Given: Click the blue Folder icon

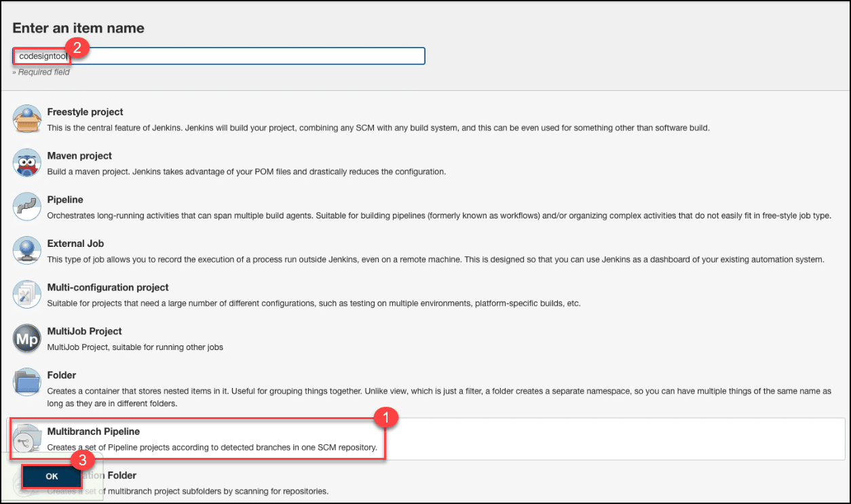Looking at the screenshot, I should coord(27,383).
